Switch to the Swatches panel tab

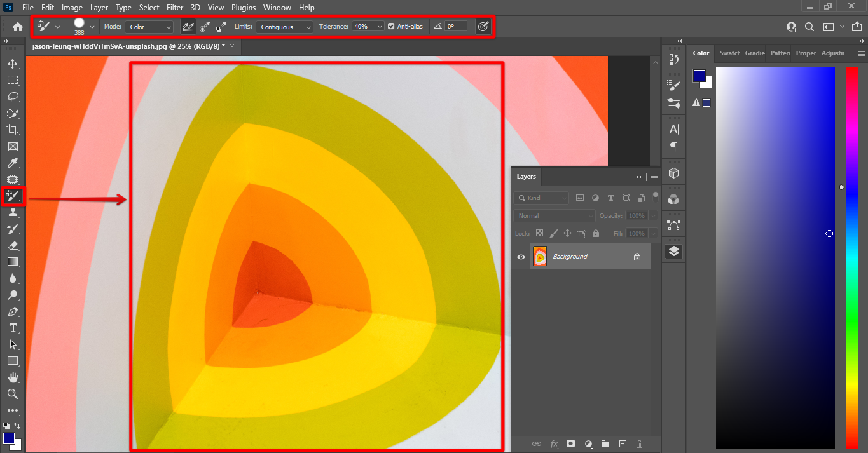(729, 53)
